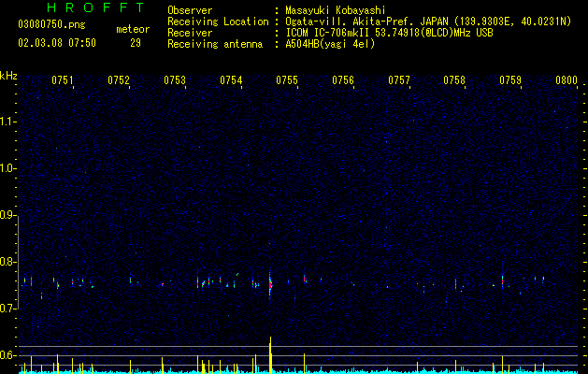This screenshot has width=588, height=374.
Task: Select the filename 03080750.png
Action: (x=51, y=25)
